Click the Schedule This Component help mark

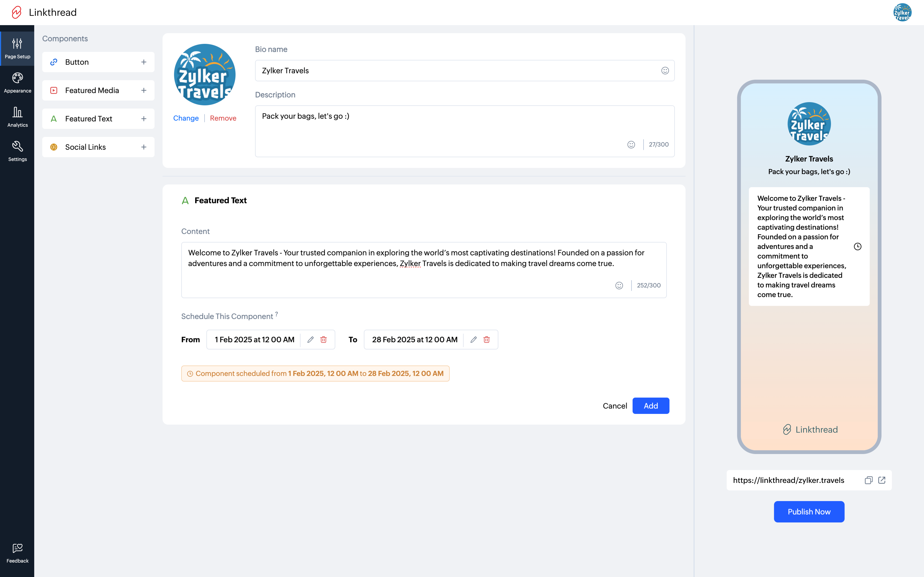point(277,314)
